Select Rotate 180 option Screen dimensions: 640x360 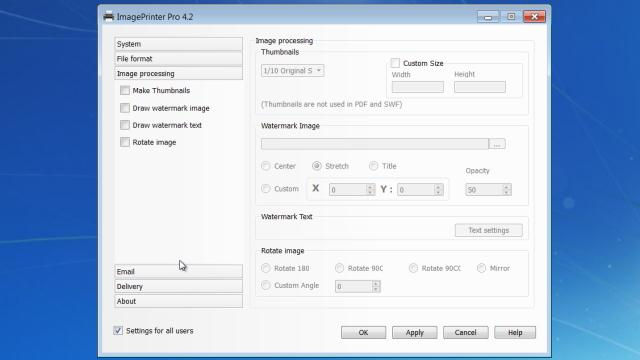(266, 268)
